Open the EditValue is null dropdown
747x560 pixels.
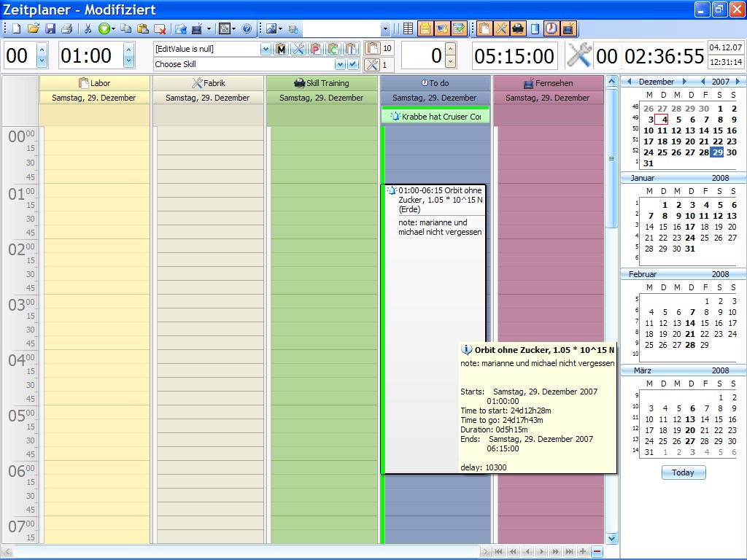click(266, 49)
